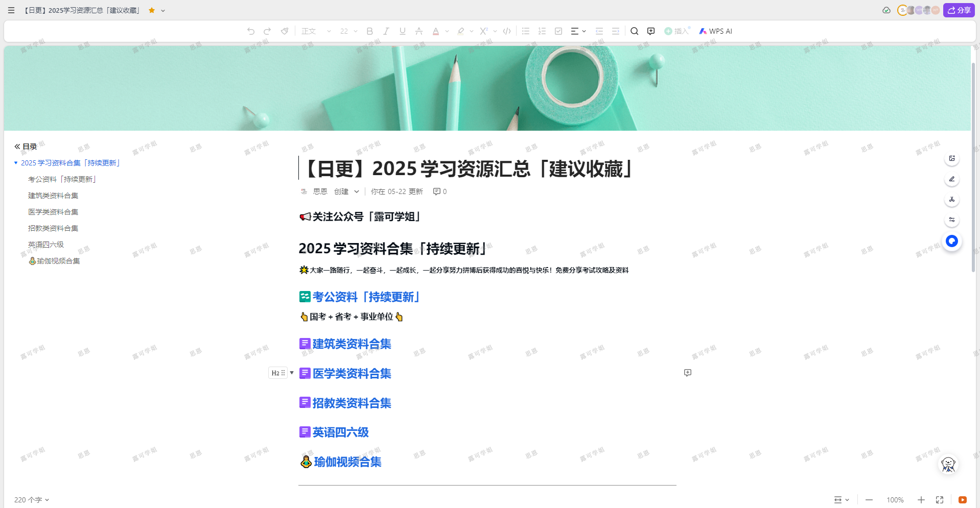Toggle the checkbox task list format
Viewport: 980px width, 508px height.
coord(558,31)
